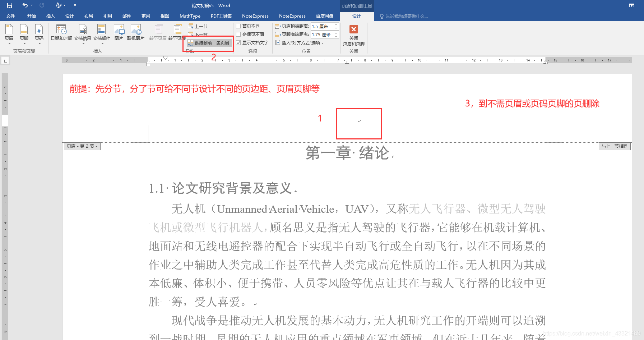Click the 文档部件 quick parts icon
The image size is (644, 340).
(102, 29)
